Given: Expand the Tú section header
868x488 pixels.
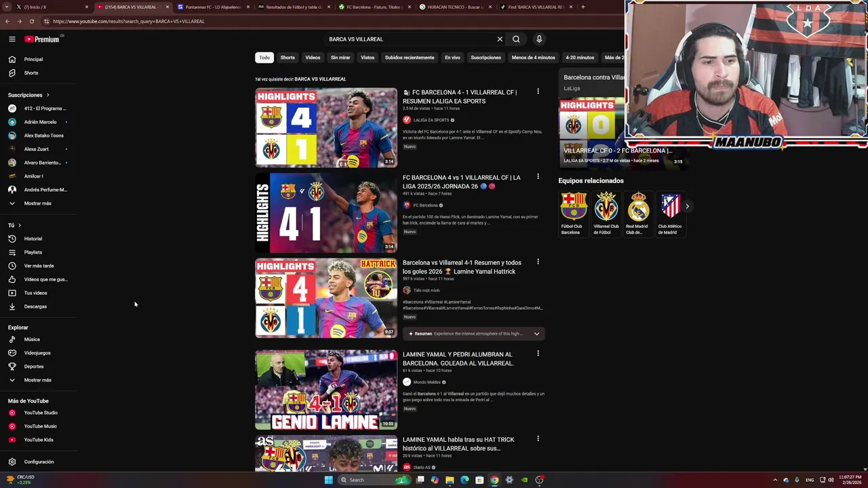Looking at the screenshot, I should [14, 225].
